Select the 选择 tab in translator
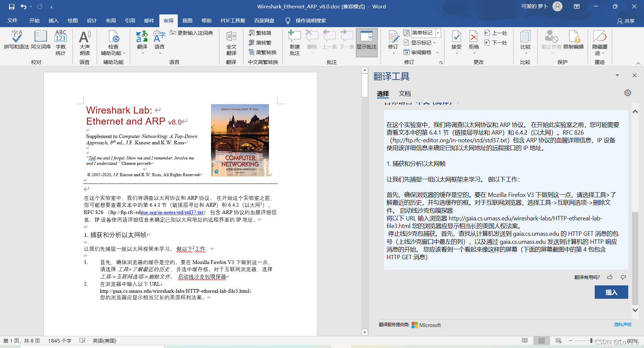This screenshot has height=348, width=644. [x=383, y=94]
